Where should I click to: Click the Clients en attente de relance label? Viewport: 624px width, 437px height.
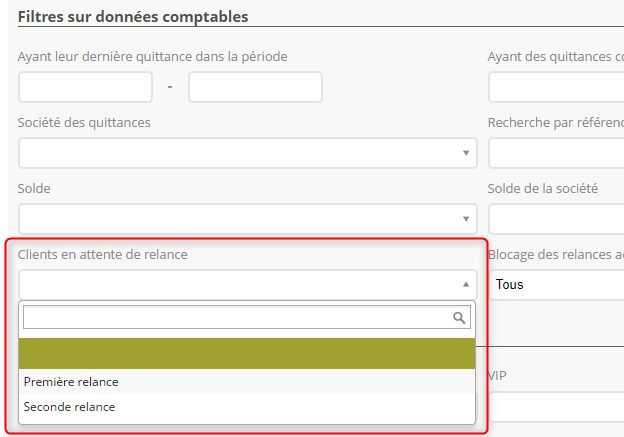103,255
